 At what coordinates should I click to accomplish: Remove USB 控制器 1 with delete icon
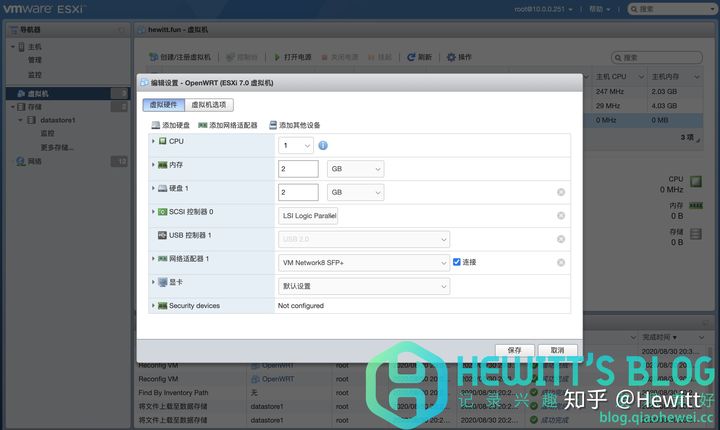[x=561, y=239]
